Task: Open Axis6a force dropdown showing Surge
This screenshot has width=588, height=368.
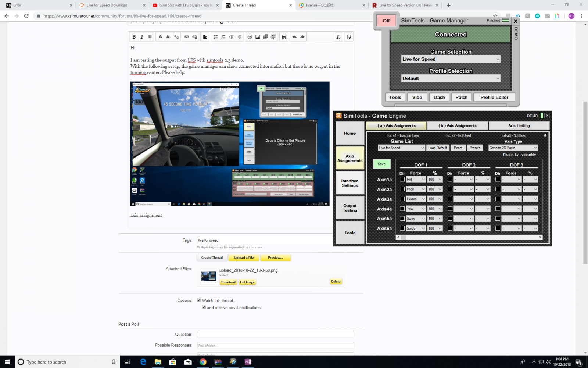Action: [416, 229]
